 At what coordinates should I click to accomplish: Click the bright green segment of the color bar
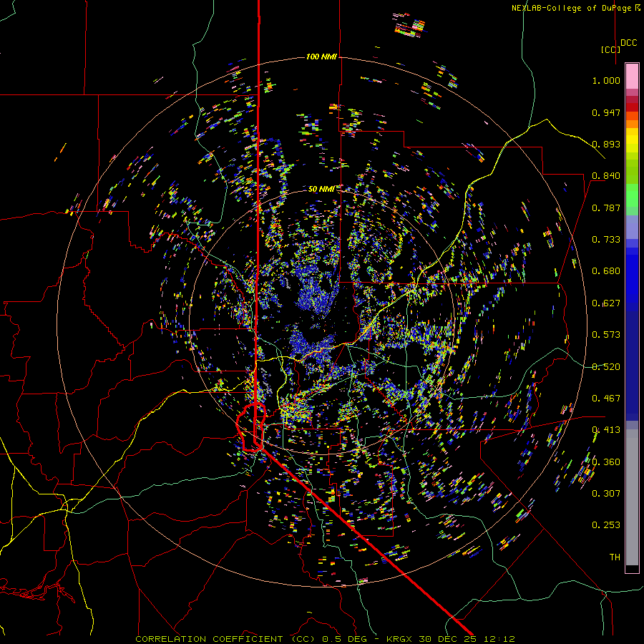point(632,195)
